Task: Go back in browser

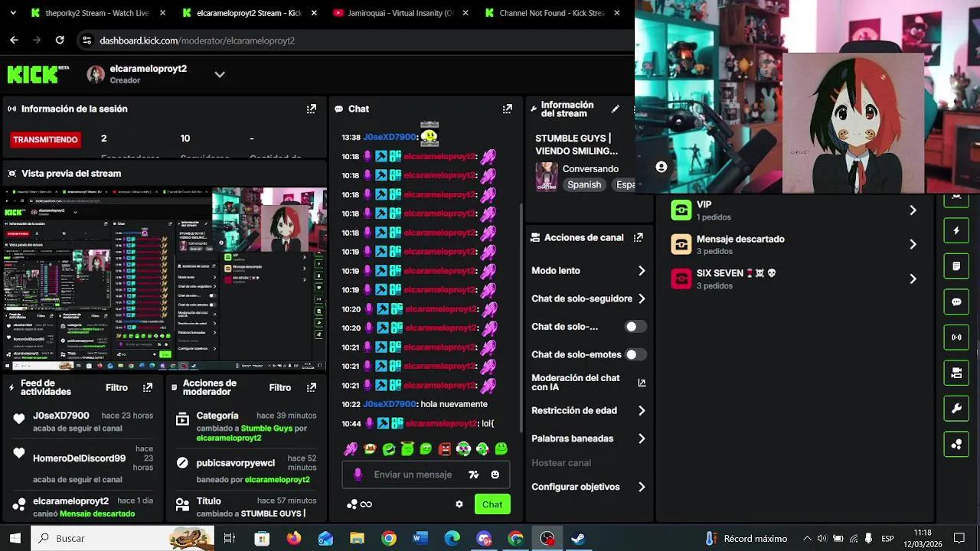Action: (14, 40)
